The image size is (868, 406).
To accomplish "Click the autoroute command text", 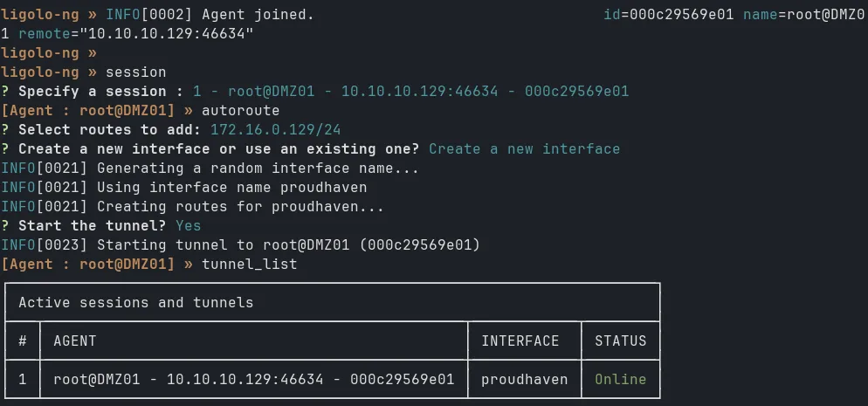I will (240, 110).
